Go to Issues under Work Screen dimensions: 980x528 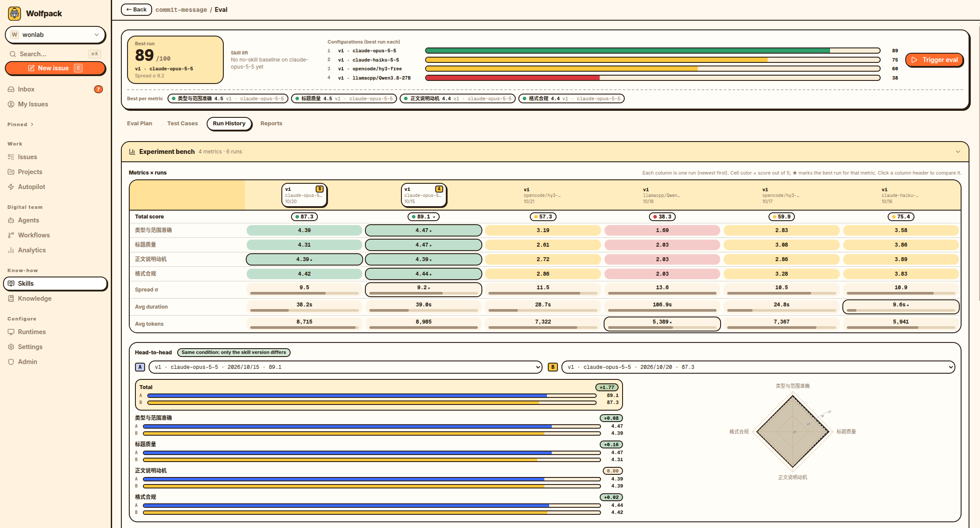click(55, 157)
